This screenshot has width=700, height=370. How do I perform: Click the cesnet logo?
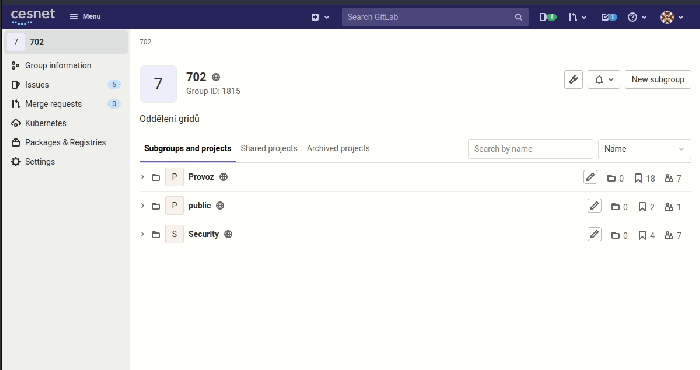33,17
